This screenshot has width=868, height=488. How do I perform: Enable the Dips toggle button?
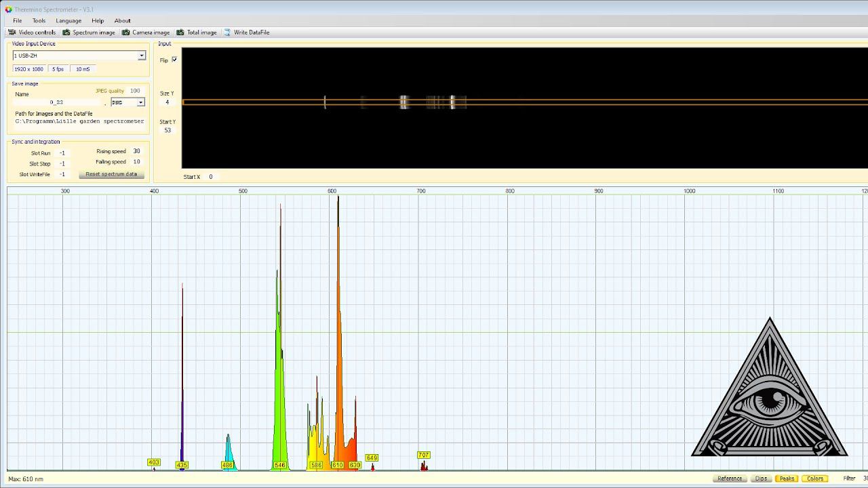761,479
